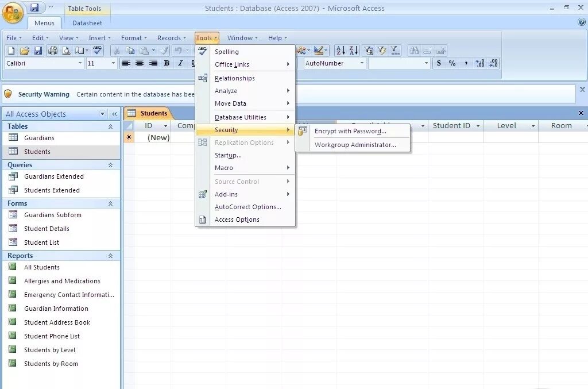Collapse the navigation pane with the double chevron
The image size is (588, 389).
point(114,114)
